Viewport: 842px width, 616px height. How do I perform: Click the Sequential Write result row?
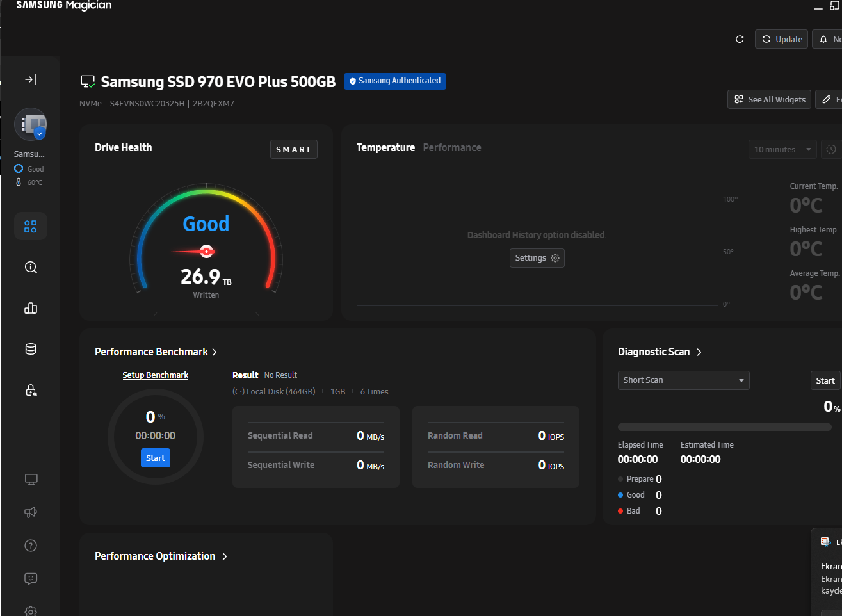[316, 465]
